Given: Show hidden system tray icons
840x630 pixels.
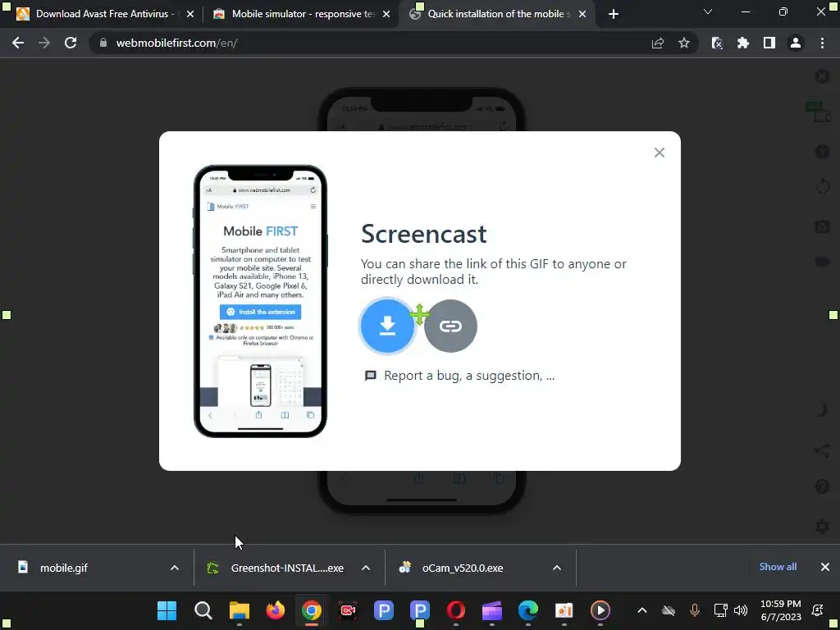Looking at the screenshot, I should pos(642,610).
